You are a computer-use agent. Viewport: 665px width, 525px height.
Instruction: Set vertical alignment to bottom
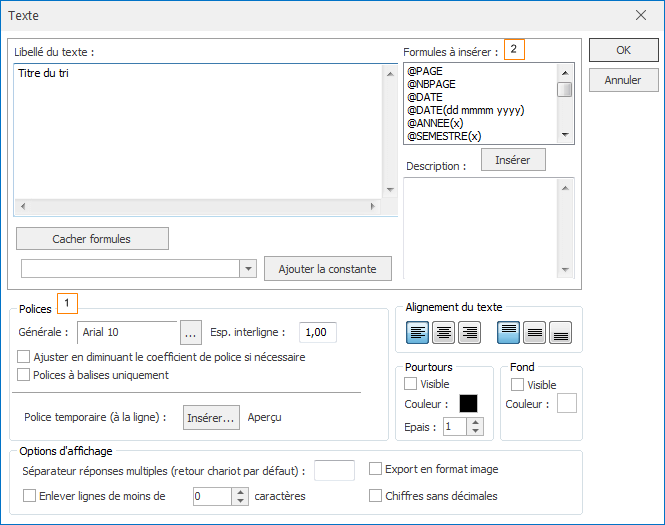tap(561, 333)
